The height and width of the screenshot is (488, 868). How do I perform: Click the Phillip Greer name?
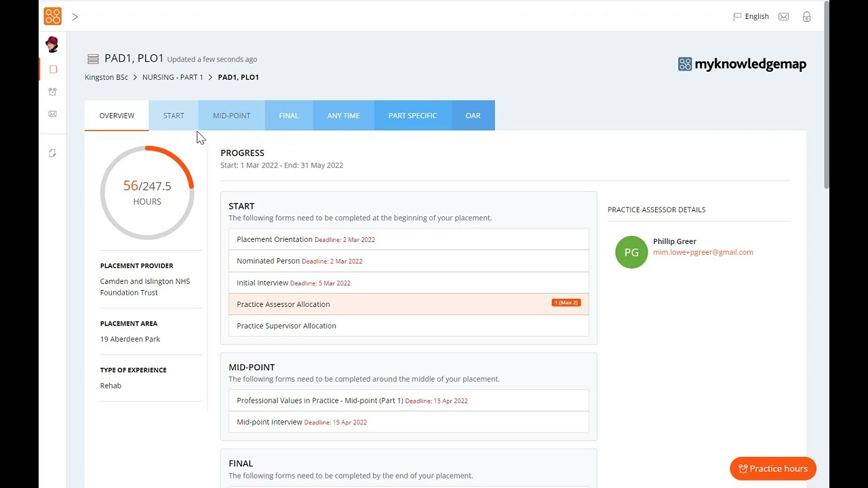[675, 241]
